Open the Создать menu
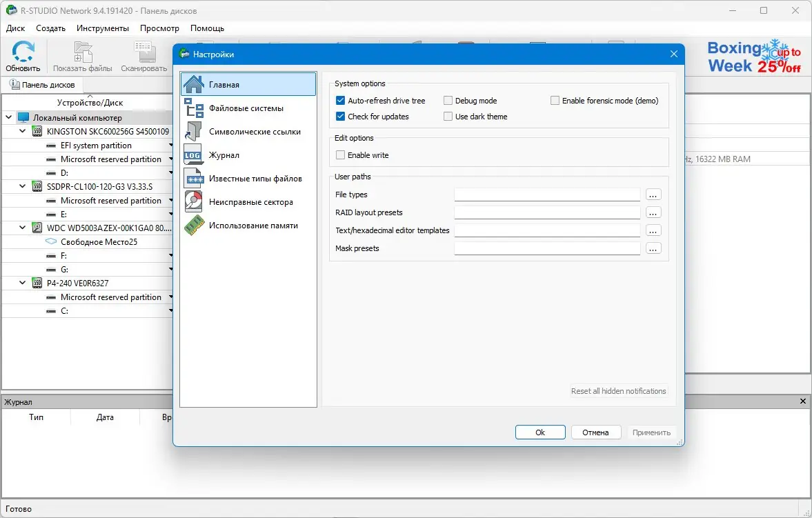812x518 pixels. coord(51,28)
